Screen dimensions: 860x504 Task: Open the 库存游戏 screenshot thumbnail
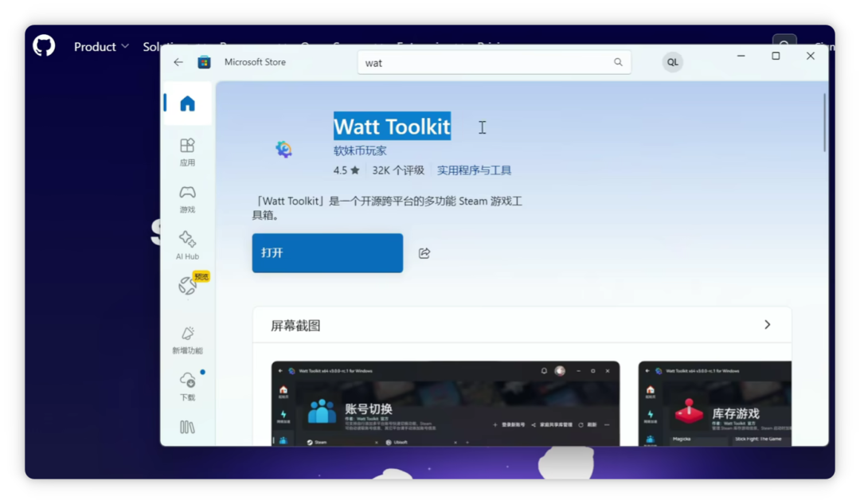point(714,404)
